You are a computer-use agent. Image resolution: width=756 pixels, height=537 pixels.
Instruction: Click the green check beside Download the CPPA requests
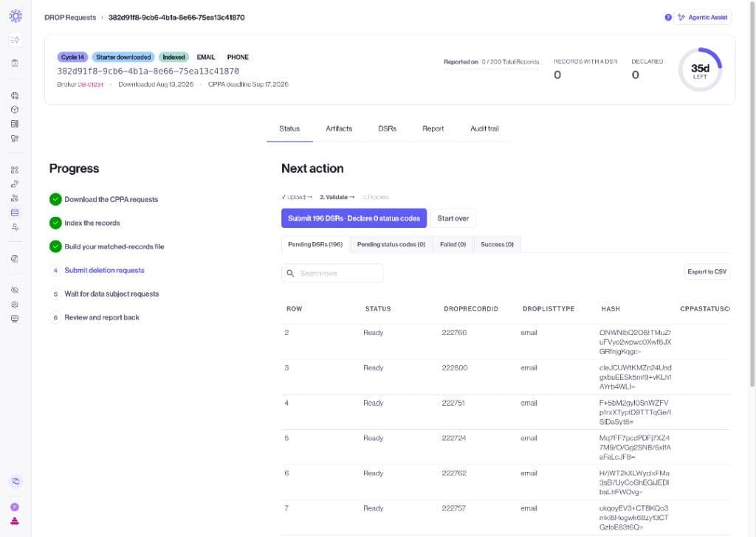(55, 199)
